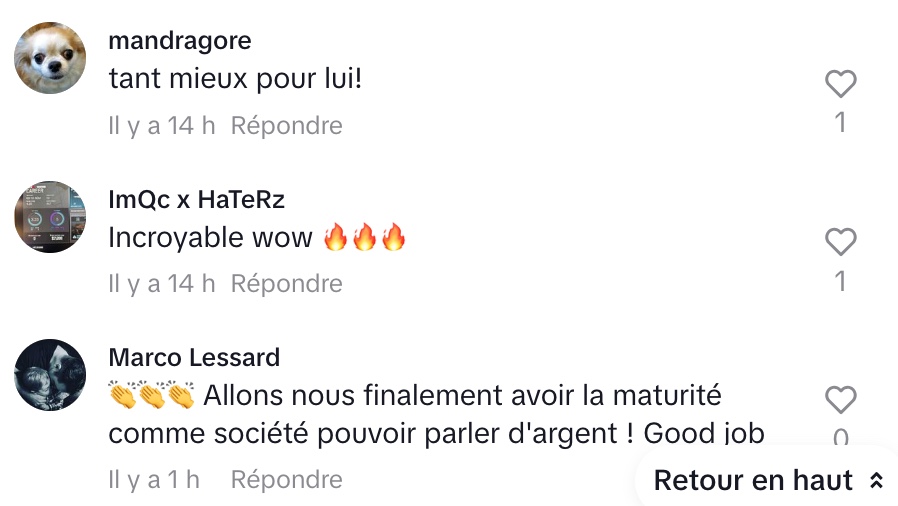Click the fire emojis in the comment
The image size is (898, 506).
click(x=364, y=237)
